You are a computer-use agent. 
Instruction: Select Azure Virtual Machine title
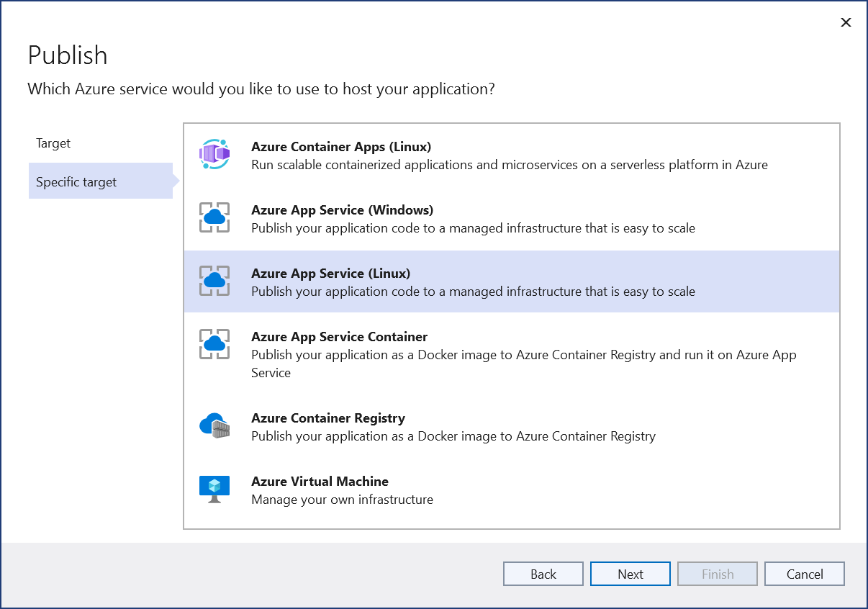coord(320,482)
